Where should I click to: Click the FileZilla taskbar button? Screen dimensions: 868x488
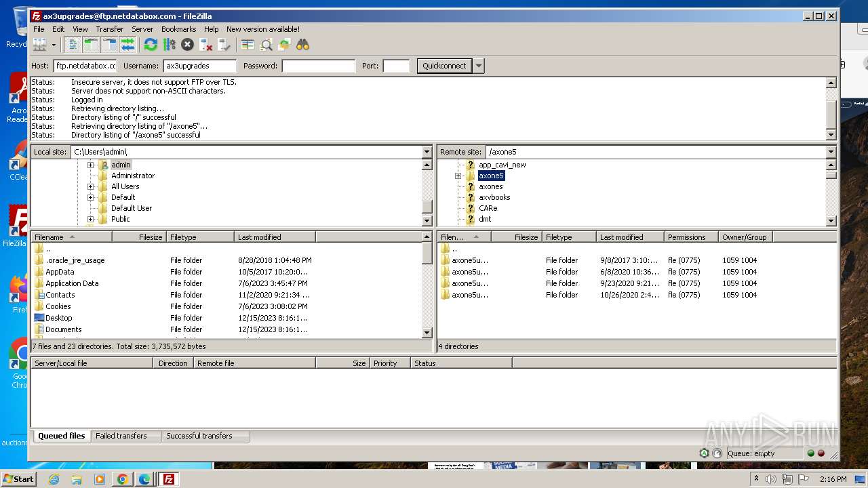[x=169, y=479]
